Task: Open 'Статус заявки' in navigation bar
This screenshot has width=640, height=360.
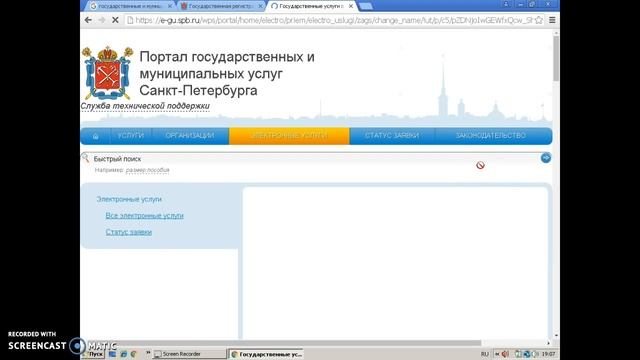Action: click(x=392, y=136)
